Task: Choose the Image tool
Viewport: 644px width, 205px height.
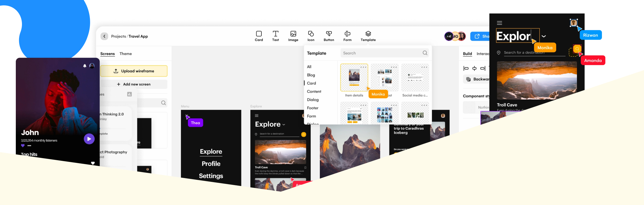Action: pyautogui.click(x=293, y=36)
